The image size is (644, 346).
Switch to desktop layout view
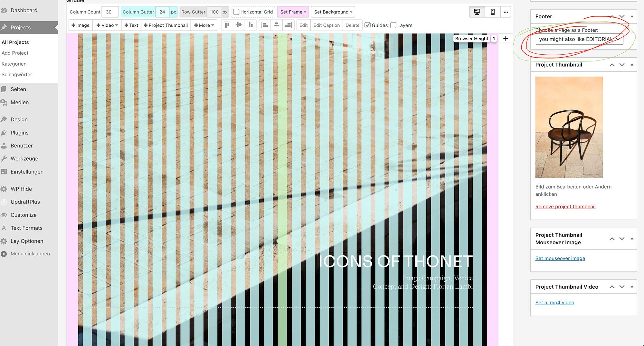477,12
